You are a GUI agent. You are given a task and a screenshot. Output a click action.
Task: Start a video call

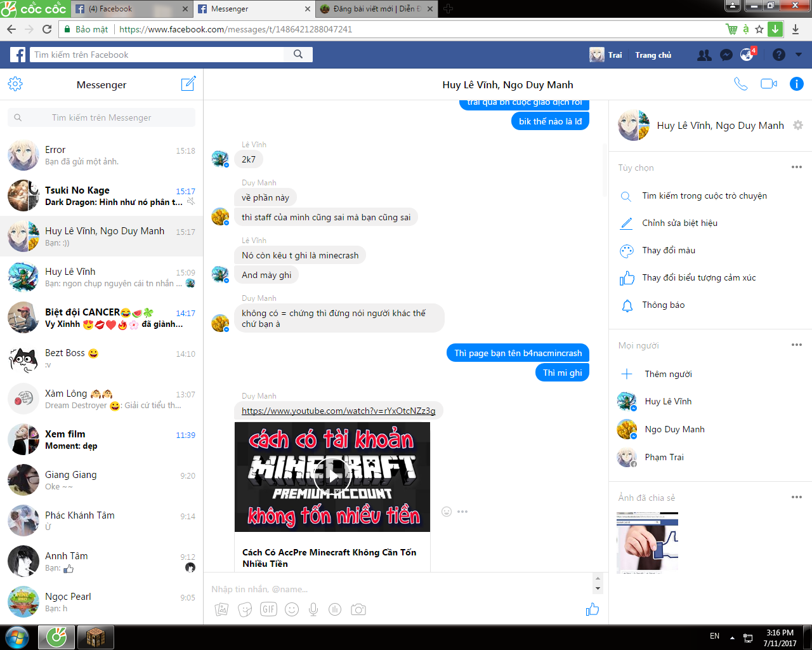click(769, 84)
